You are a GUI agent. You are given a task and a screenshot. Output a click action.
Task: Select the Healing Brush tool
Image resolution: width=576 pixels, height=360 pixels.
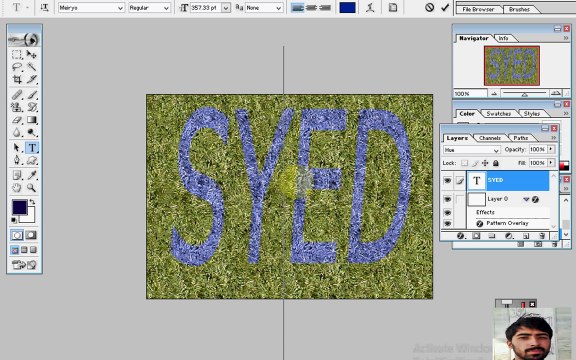click(17, 95)
